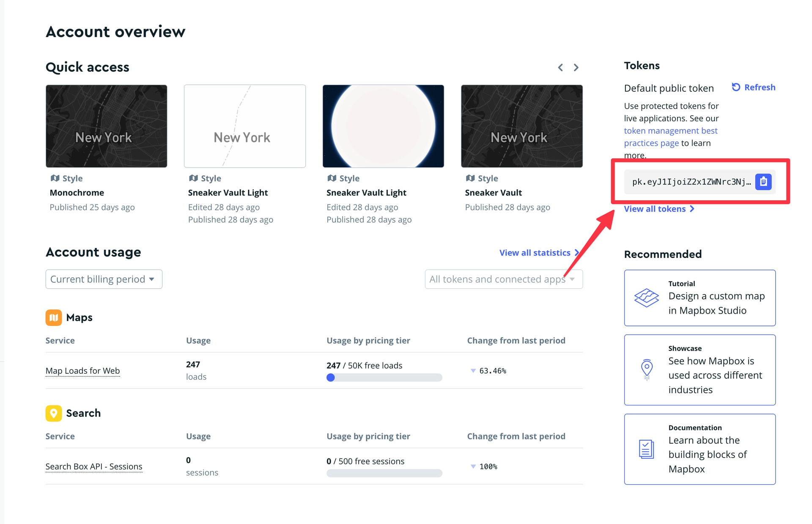Open token management best practices page link

(x=671, y=137)
